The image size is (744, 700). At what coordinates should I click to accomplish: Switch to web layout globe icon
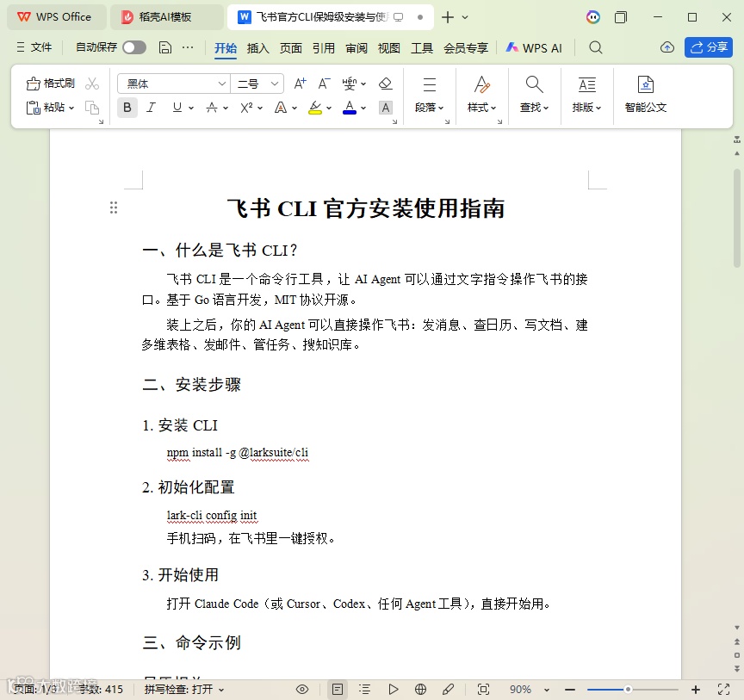[420, 689]
